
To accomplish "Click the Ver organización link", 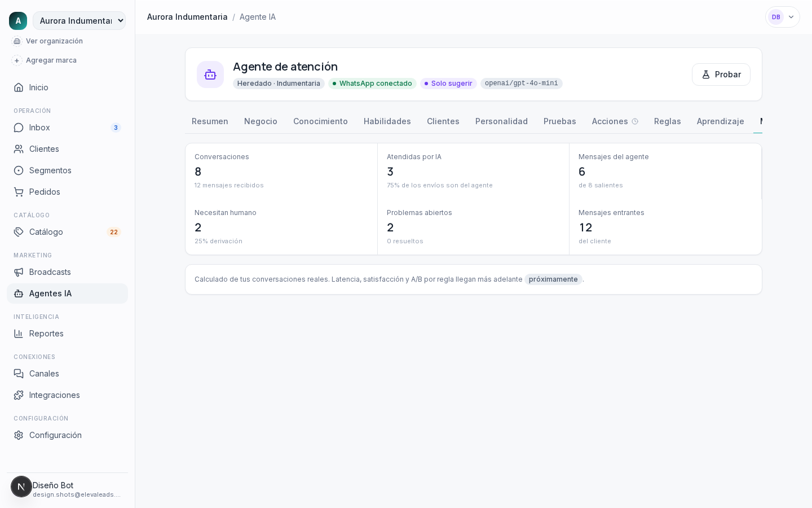I will 54,41.
